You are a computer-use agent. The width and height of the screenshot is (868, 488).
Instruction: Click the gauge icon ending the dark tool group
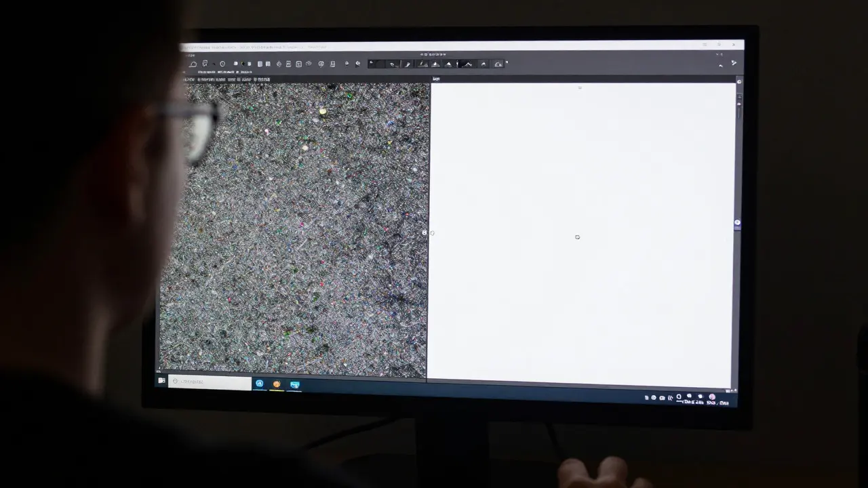[498, 64]
